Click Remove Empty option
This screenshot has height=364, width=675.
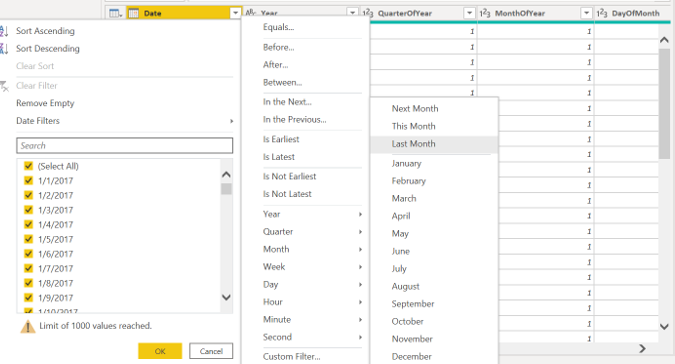[x=45, y=103]
